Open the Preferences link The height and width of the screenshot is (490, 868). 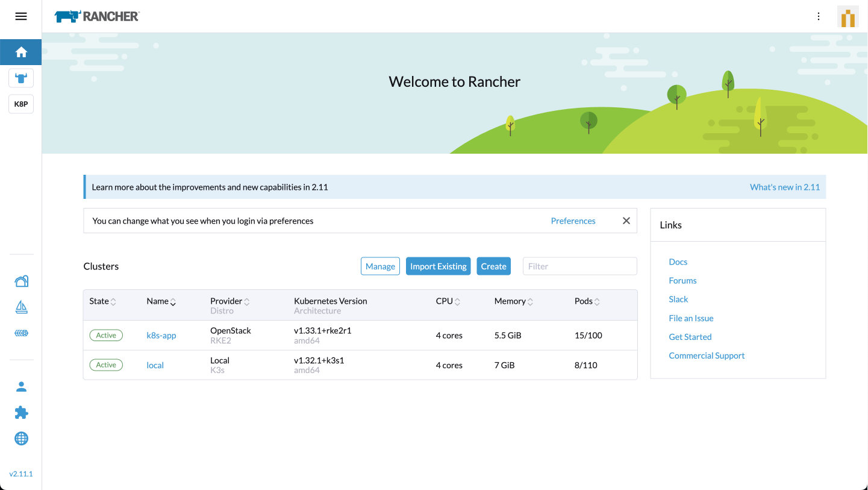coord(573,221)
